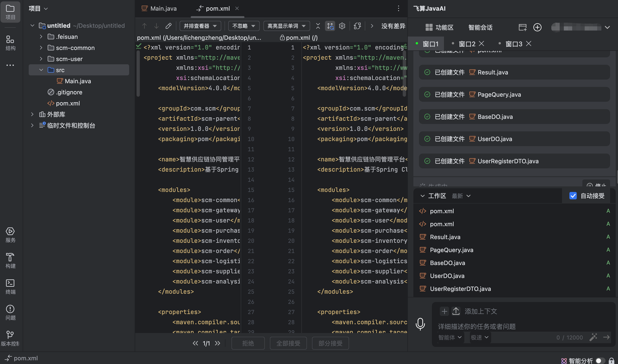618x364 pixels.
Task: Click the edit pencil icon in diff toolbar
Action: click(x=169, y=26)
